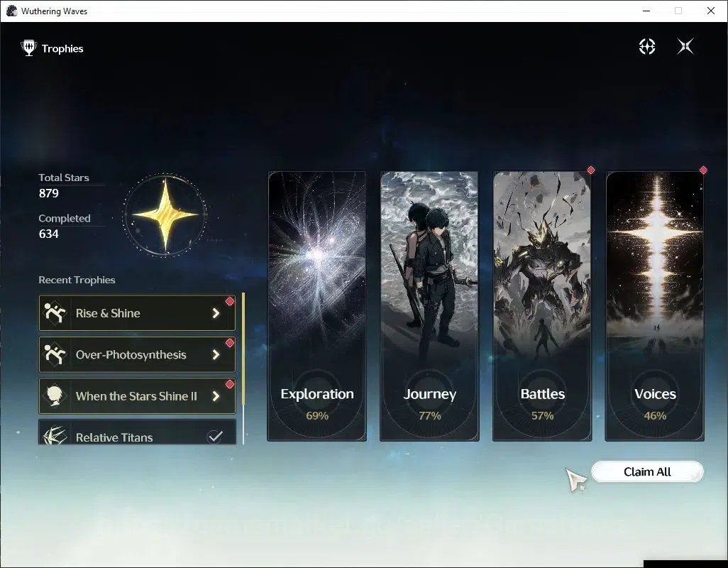
Task: Click the Trophies cup icon
Action: click(29, 48)
